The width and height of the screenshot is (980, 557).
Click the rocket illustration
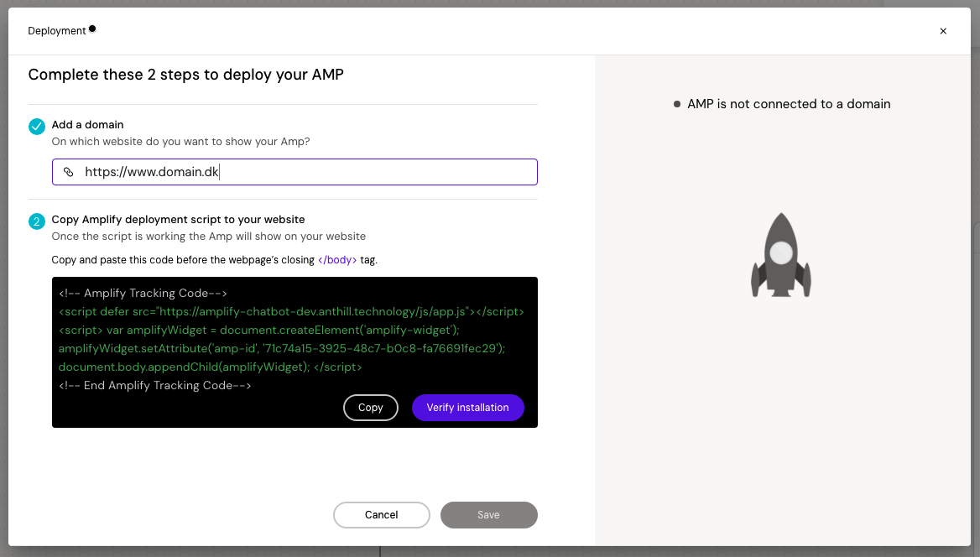pyautogui.click(x=781, y=255)
